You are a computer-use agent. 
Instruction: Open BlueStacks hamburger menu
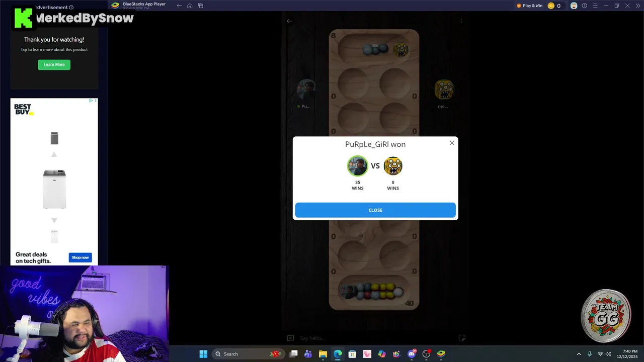click(595, 6)
